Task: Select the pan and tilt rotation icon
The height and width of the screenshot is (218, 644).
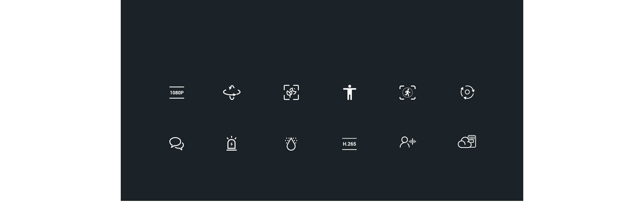Action: tap(232, 92)
